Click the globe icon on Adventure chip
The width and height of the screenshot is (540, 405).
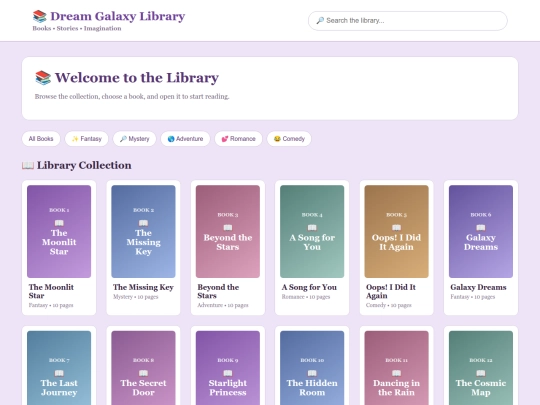pyautogui.click(x=171, y=139)
